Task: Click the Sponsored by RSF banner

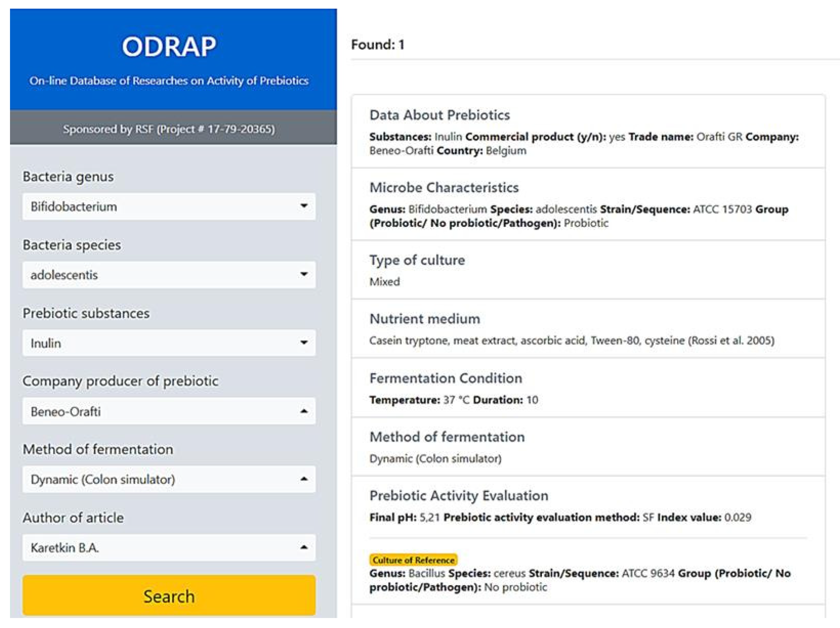Action: pyautogui.click(x=169, y=129)
